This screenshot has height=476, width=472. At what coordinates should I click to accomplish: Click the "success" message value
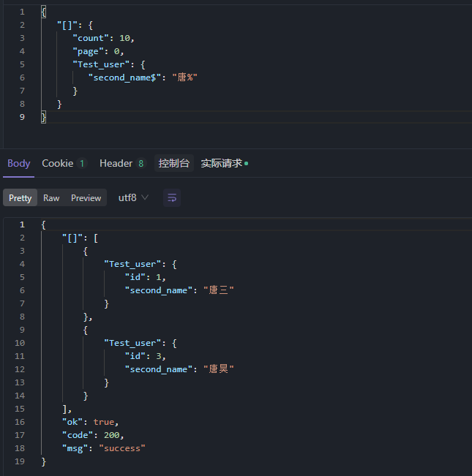(122, 448)
